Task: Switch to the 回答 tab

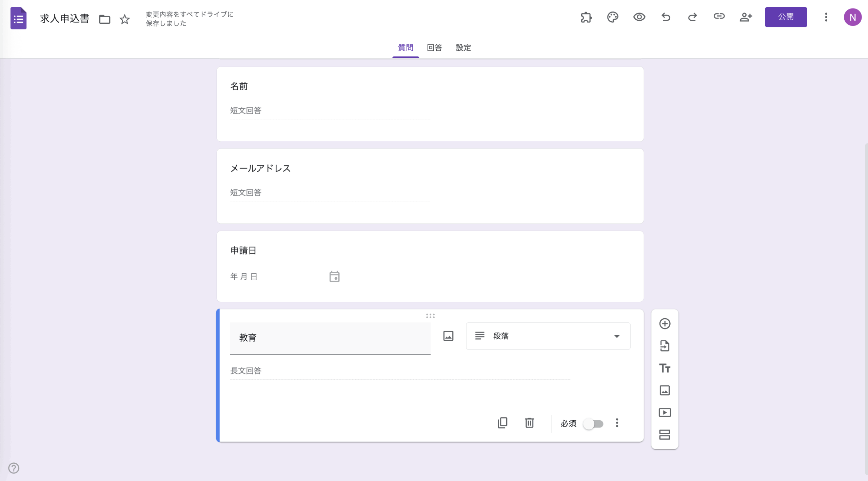Action: click(434, 48)
